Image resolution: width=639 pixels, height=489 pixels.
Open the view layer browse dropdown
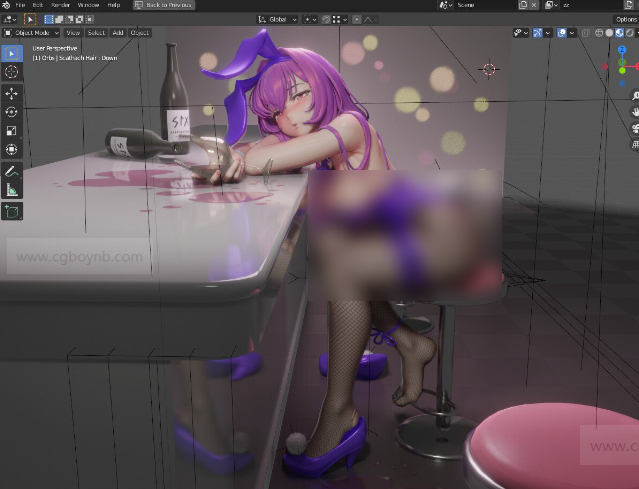point(551,5)
